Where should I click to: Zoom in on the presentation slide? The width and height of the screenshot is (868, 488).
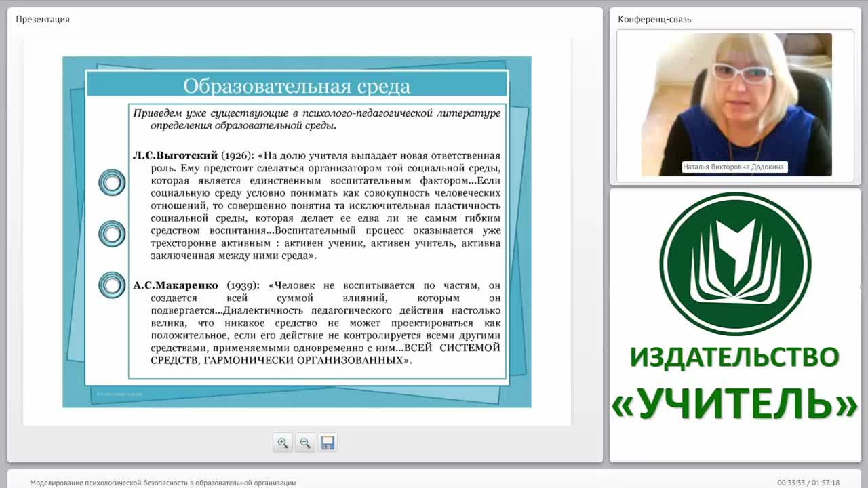coord(283,443)
